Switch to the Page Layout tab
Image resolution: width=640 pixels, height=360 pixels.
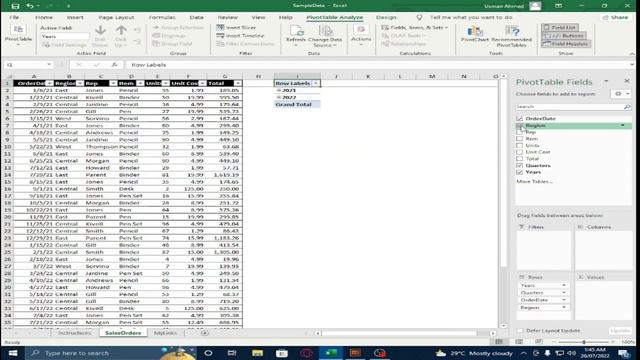click(116, 18)
